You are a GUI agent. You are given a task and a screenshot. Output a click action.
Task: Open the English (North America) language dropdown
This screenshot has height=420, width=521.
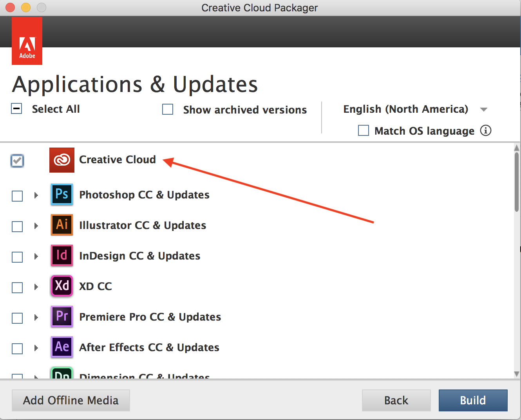click(x=483, y=110)
